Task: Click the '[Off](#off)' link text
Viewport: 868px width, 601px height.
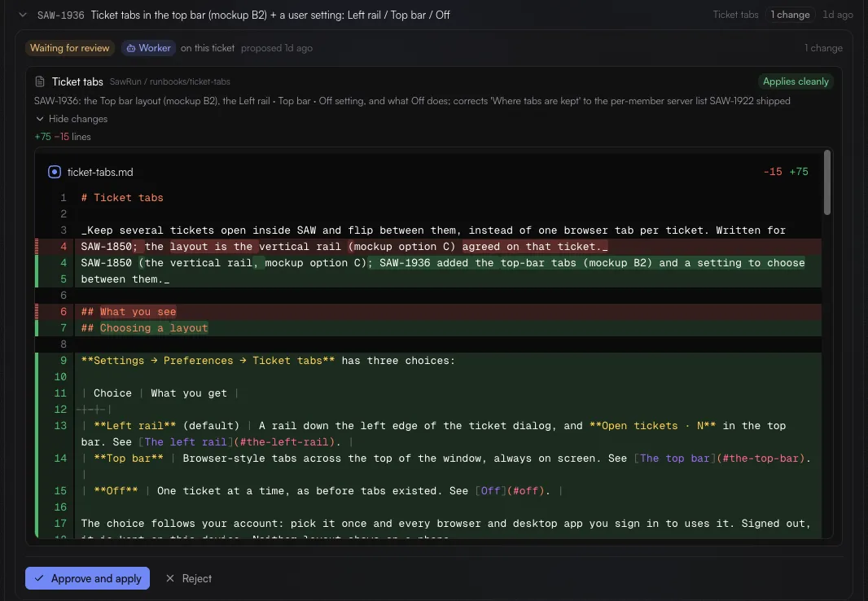Action: [x=510, y=491]
